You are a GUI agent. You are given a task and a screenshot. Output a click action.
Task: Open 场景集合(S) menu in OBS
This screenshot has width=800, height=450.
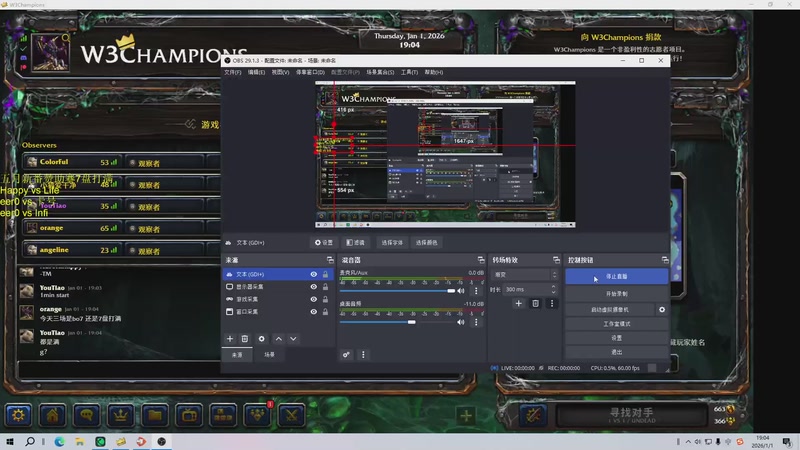tap(380, 72)
